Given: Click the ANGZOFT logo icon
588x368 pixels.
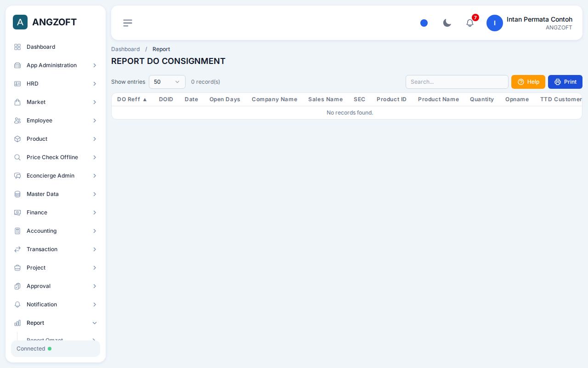Looking at the screenshot, I should [x=20, y=22].
